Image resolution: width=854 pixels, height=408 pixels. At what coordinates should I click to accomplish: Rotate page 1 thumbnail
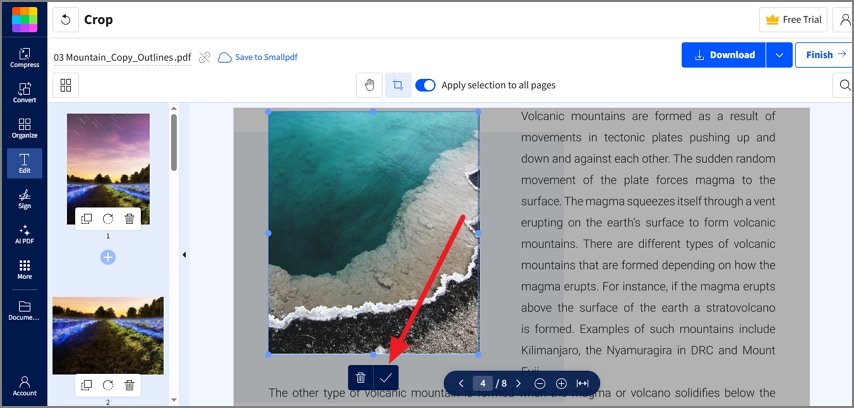tap(108, 219)
